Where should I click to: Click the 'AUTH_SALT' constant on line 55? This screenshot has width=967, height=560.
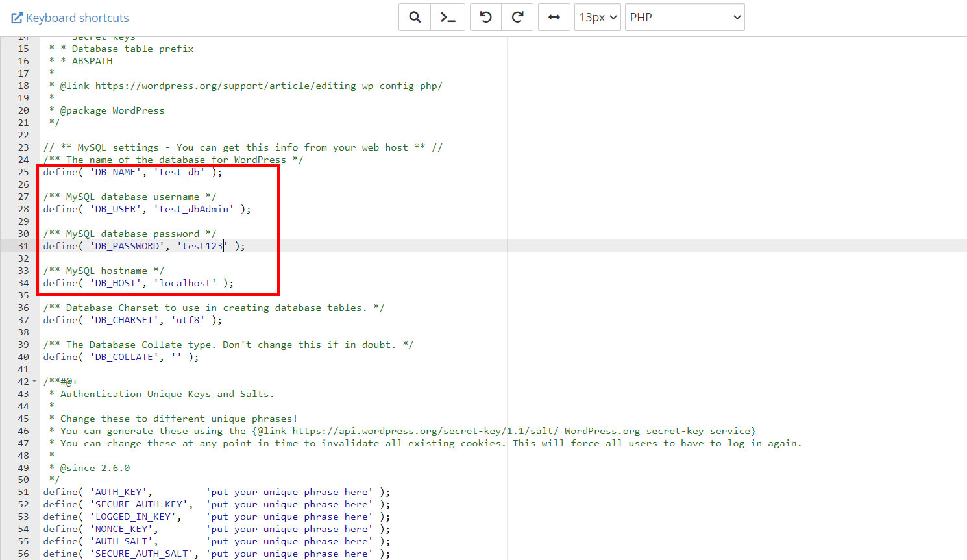click(122, 541)
